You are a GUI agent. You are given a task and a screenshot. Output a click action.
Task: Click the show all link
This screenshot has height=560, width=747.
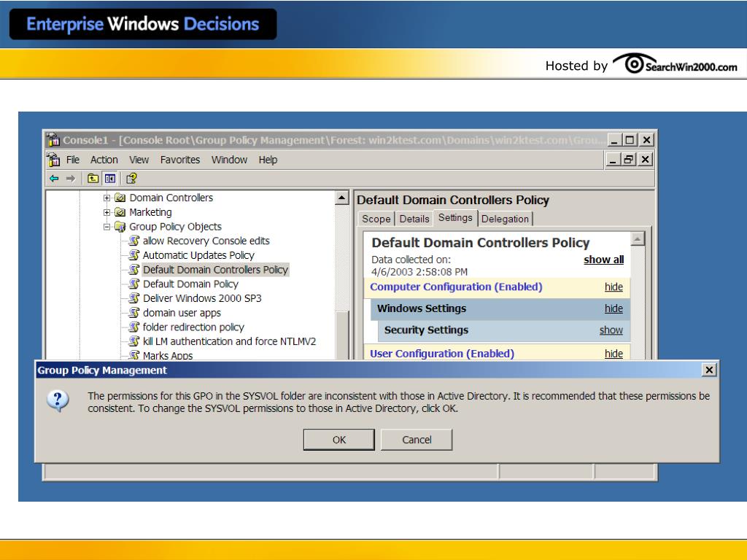(x=603, y=260)
